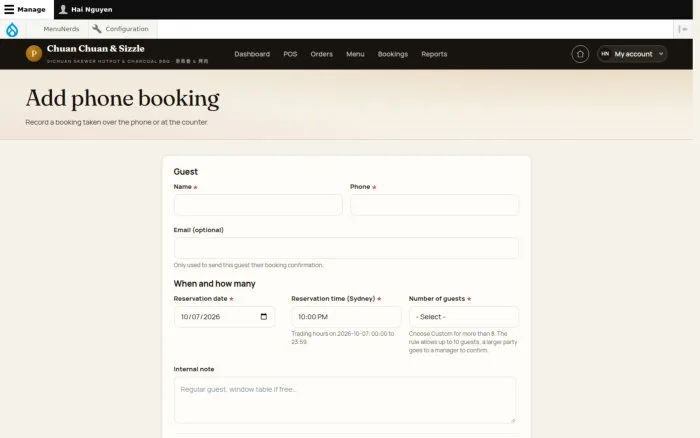Click the Chuan Chuan & Sizzle site title
700x438 pixels.
[96, 49]
